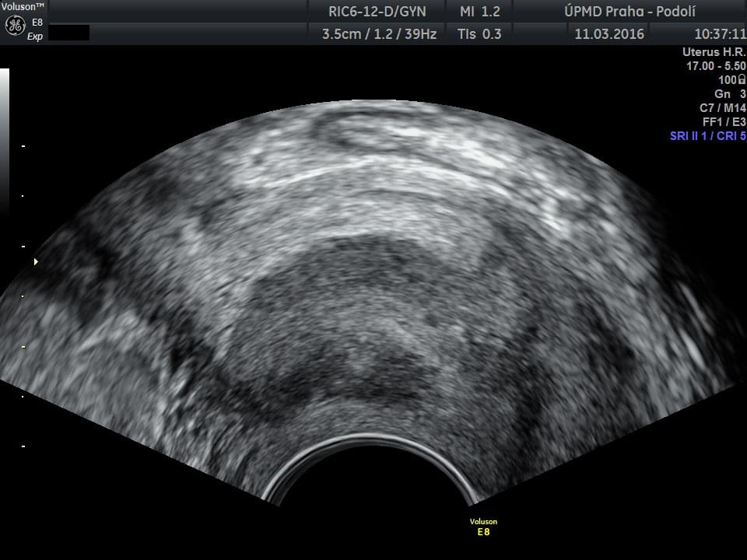
Task: Click the Voluson E8 Exp title text
Action: click(22, 21)
